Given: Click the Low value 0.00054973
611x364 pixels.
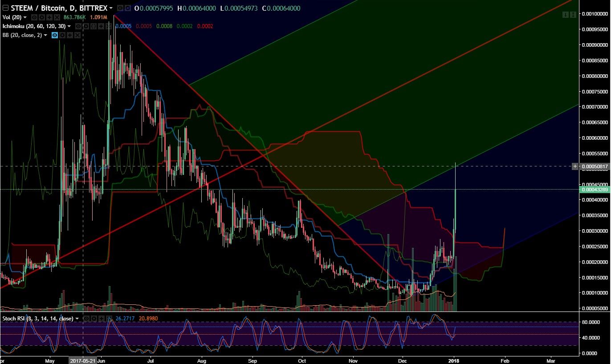Looking at the screenshot, I should (x=241, y=8).
